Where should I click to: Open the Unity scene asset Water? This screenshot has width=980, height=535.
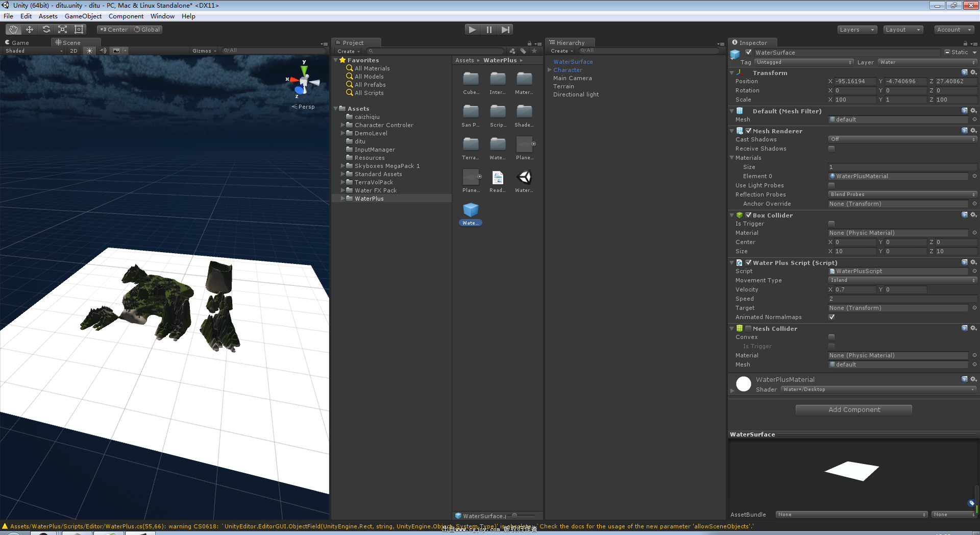[524, 178]
